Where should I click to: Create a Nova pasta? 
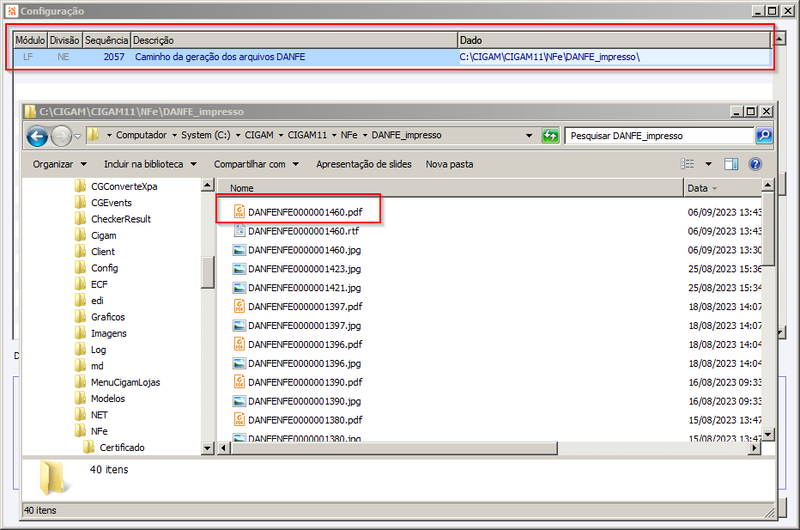tap(449, 164)
